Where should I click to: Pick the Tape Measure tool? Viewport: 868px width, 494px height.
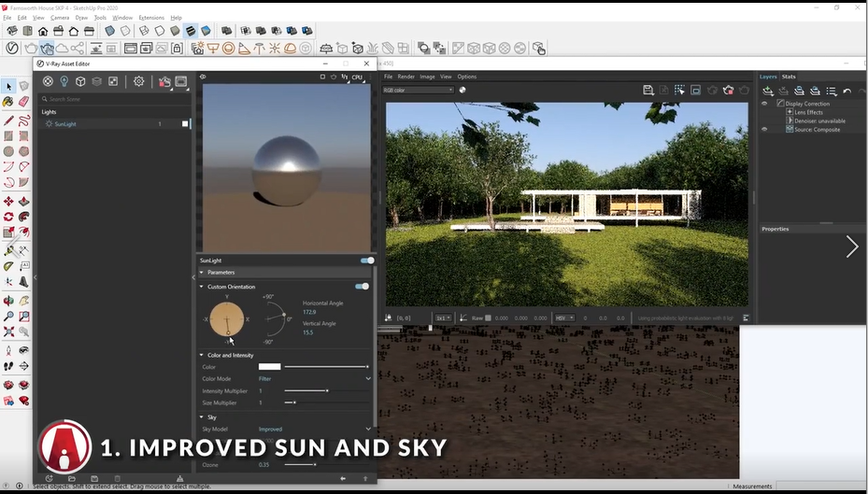8,250
